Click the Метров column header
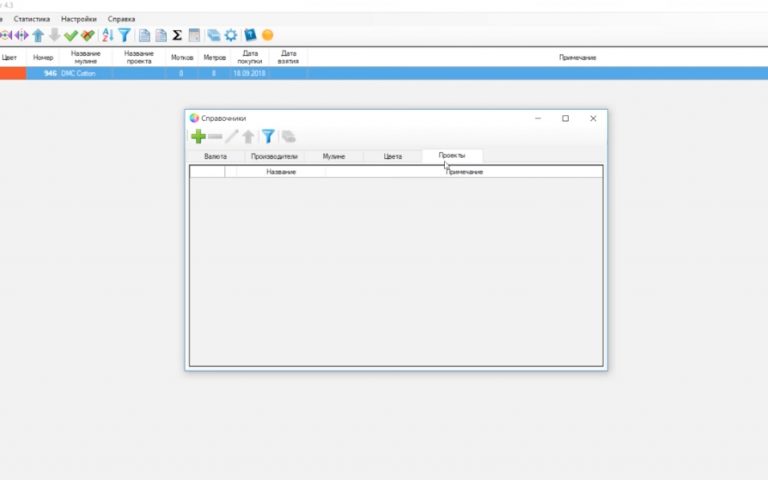Image resolution: width=768 pixels, height=480 pixels. 215,57
